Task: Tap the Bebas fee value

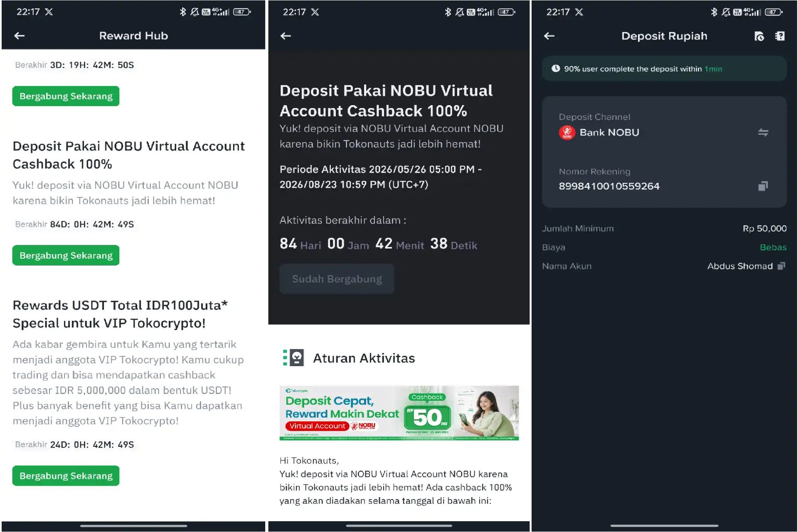Action: tap(773, 247)
